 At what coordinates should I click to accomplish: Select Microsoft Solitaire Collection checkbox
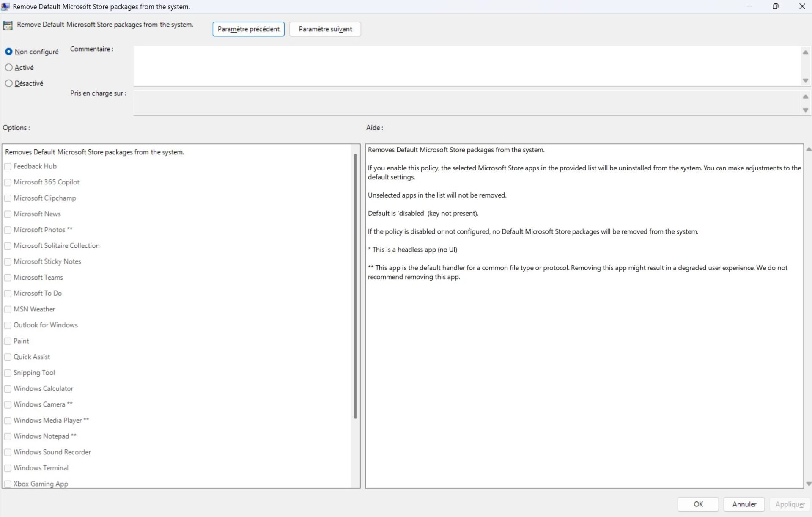(x=8, y=246)
